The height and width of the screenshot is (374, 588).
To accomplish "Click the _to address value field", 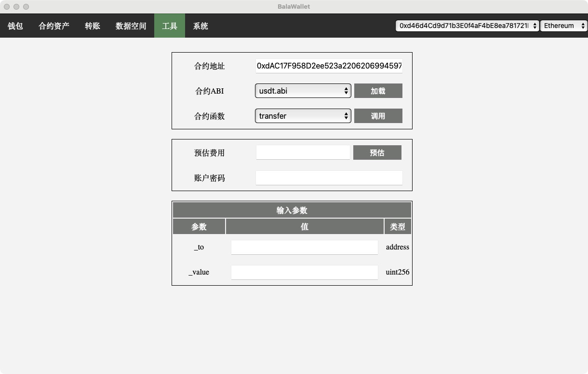I will tap(304, 247).
